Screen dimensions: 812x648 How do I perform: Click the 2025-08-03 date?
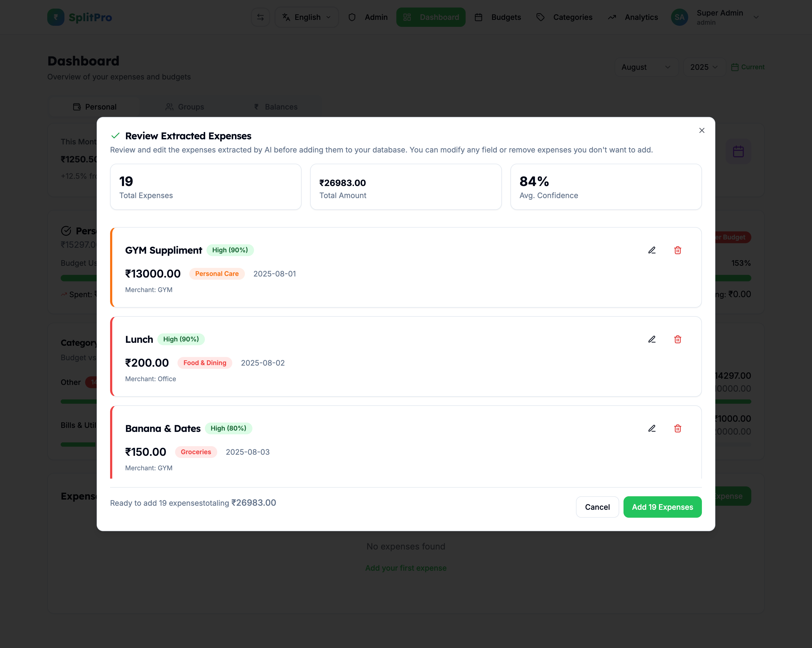click(248, 452)
